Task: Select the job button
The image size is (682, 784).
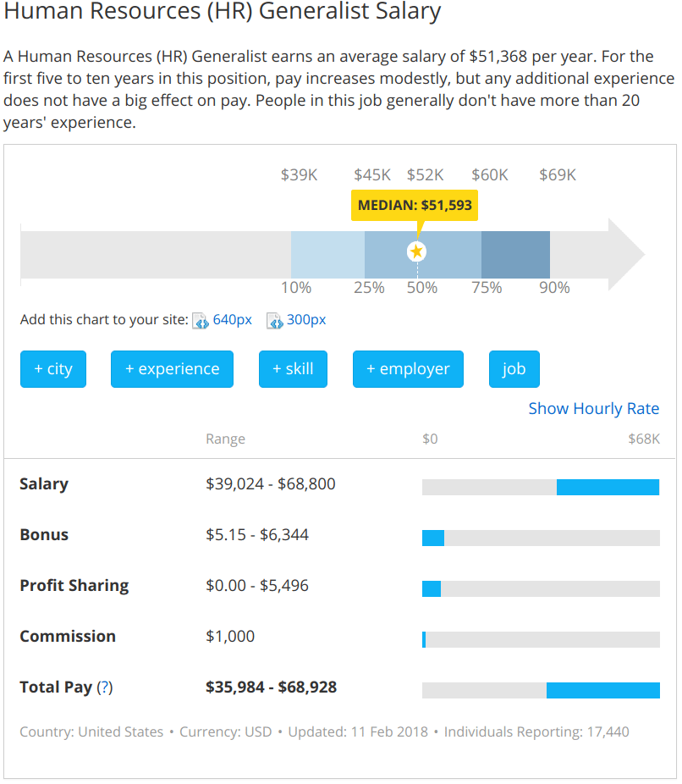Action: pos(514,369)
